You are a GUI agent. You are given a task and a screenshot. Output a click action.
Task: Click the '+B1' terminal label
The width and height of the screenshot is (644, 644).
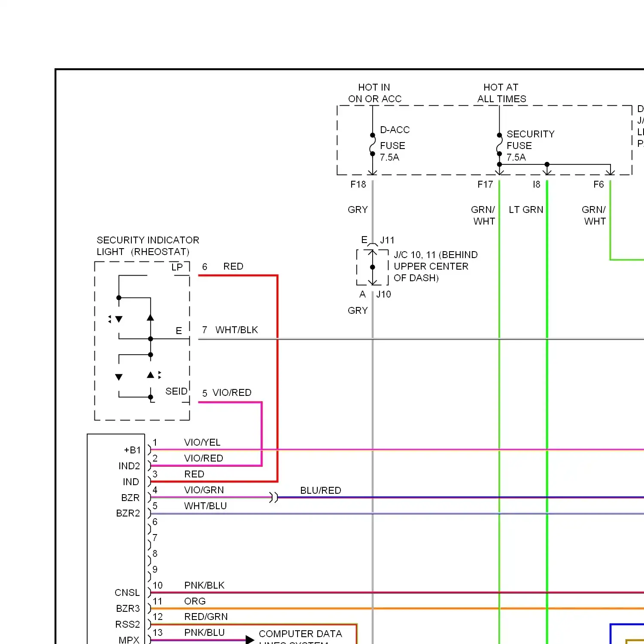[x=132, y=450]
